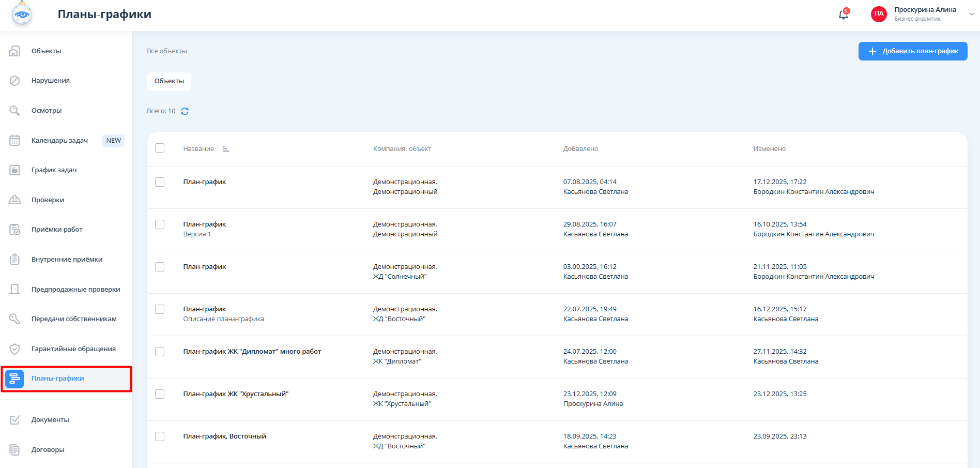
Task: Click the Добавить план-график button
Action: 913,51
